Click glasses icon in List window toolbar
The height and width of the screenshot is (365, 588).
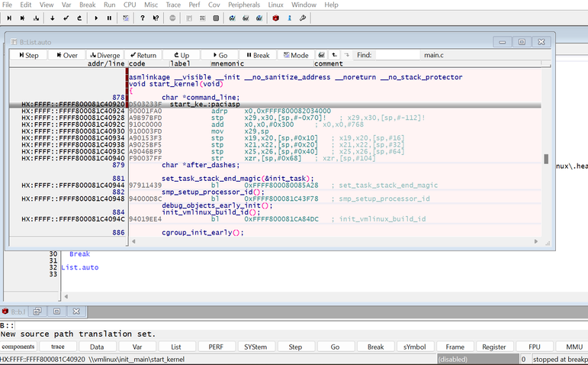click(321, 55)
